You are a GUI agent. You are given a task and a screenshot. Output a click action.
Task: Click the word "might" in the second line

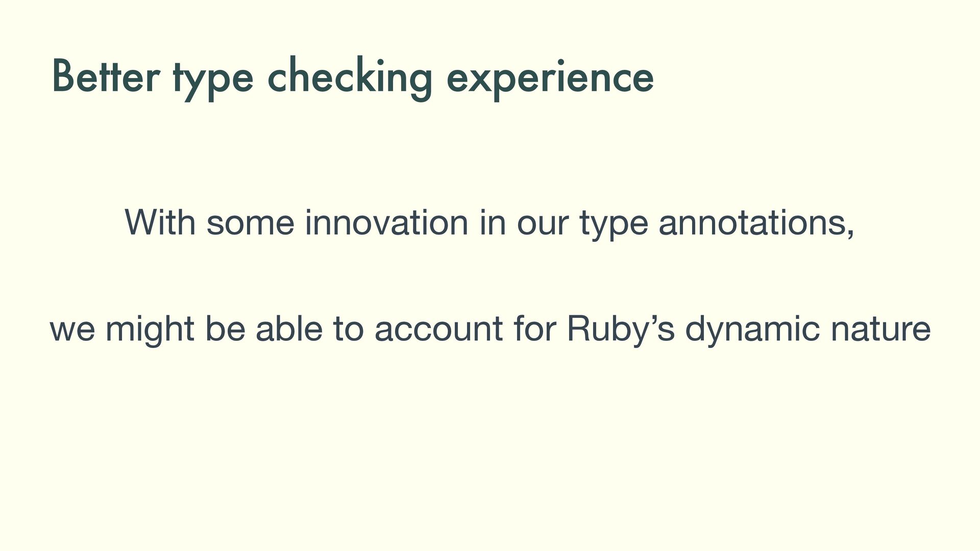[149, 330]
